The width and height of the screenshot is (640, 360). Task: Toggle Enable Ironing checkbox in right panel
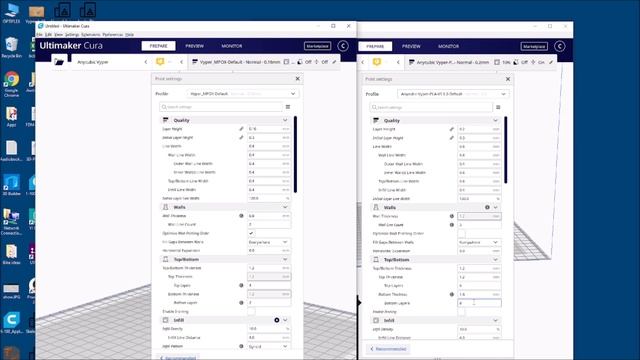tap(461, 312)
